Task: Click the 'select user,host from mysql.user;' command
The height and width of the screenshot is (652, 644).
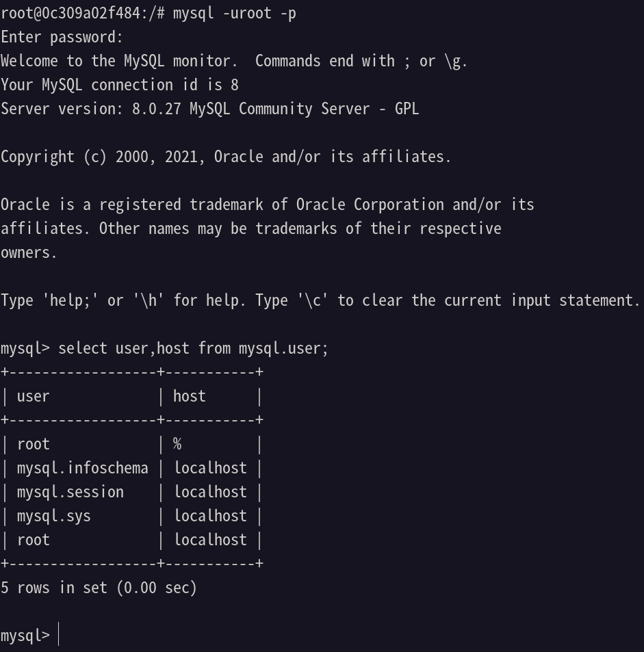Action: click(x=194, y=348)
